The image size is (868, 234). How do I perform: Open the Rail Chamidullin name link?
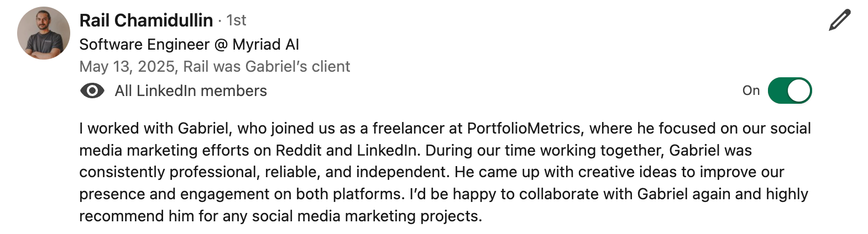click(x=146, y=20)
